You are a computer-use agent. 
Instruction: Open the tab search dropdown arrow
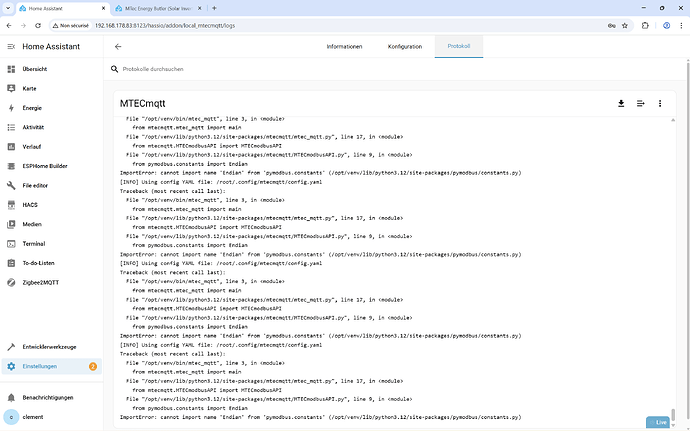pos(8,8)
